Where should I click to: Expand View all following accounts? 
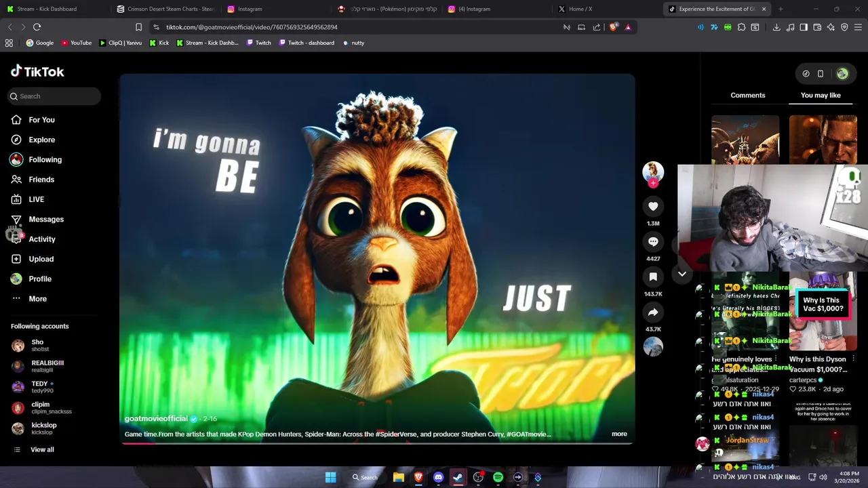click(41, 449)
